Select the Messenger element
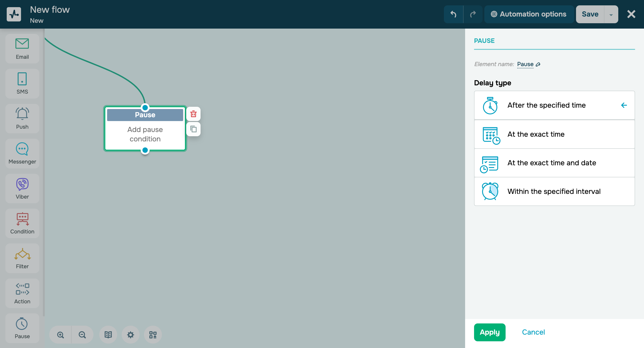This screenshot has width=644, height=348. pos(22,153)
